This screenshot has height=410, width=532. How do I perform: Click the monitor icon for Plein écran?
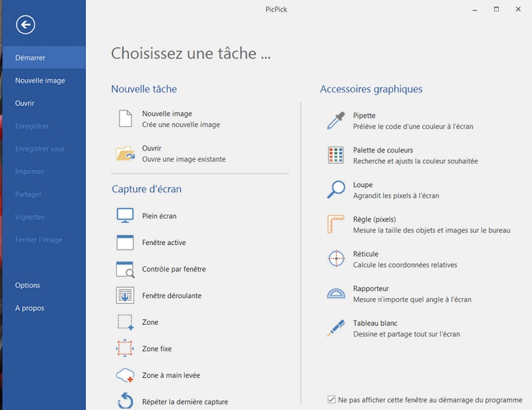coord(125,216)
